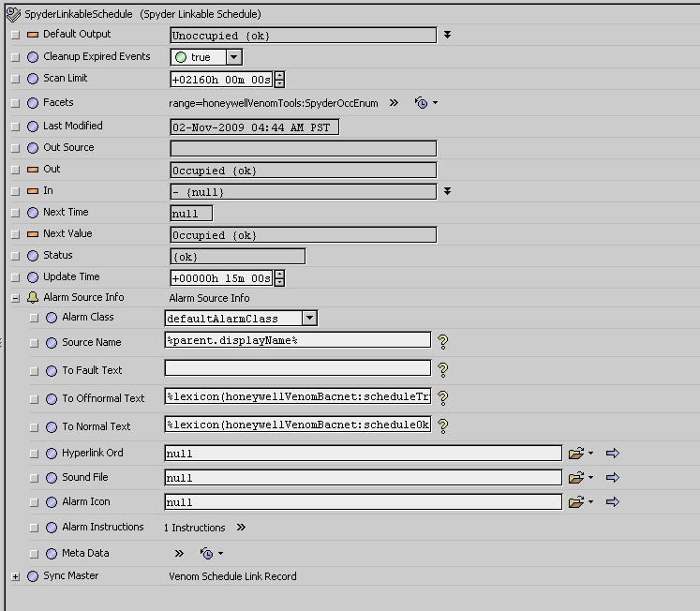
Task: Click the clock icon in the Facets row
Action: pos(422,103)
